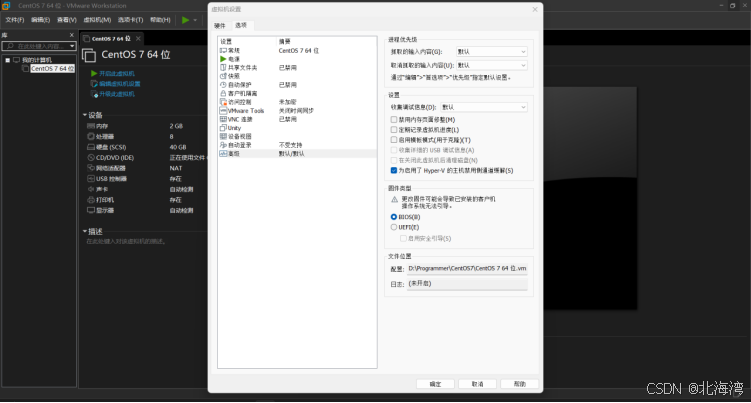
Task: Click 编辑虚拟机设置 link
Action: [120, 84]
